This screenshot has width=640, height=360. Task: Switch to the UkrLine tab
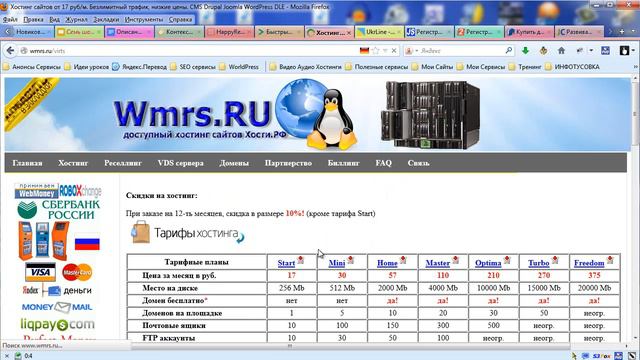click(379, 32)
